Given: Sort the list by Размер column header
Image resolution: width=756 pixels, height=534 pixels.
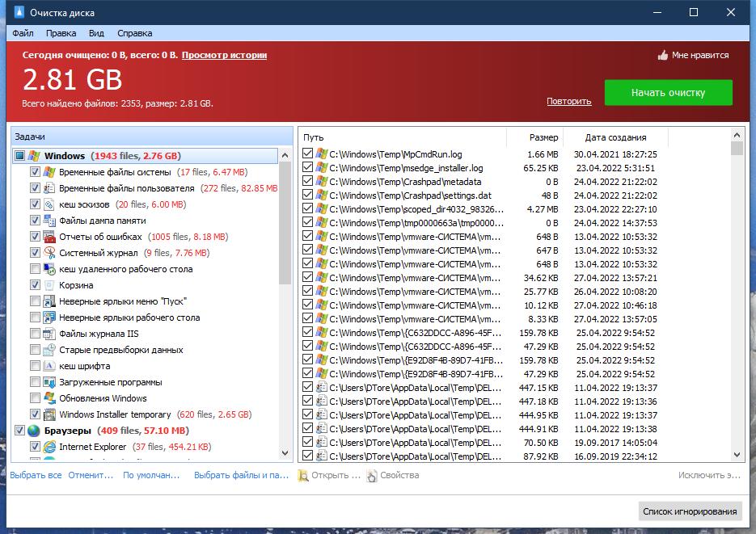Looking at the screenshot, I should click(x=543, y=137).
